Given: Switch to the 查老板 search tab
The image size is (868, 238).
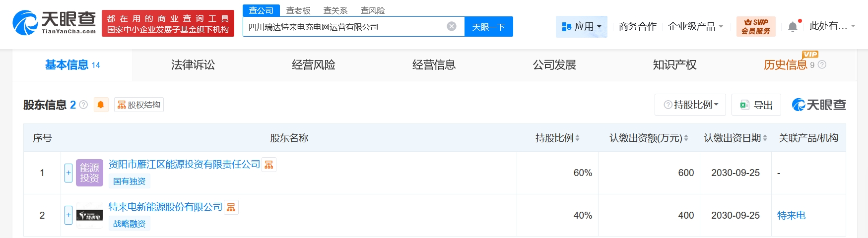Looking at the screenshot, I should point(298,10).
